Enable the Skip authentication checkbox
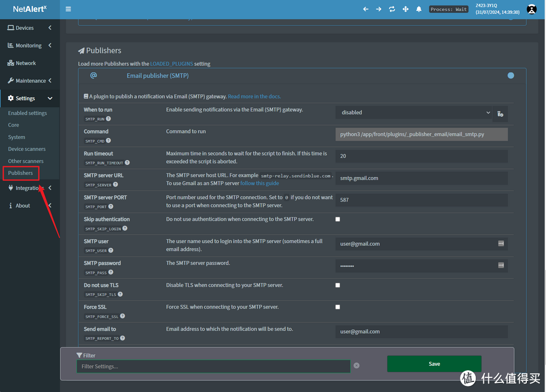546x392 pixels. (x=338, y=220)
